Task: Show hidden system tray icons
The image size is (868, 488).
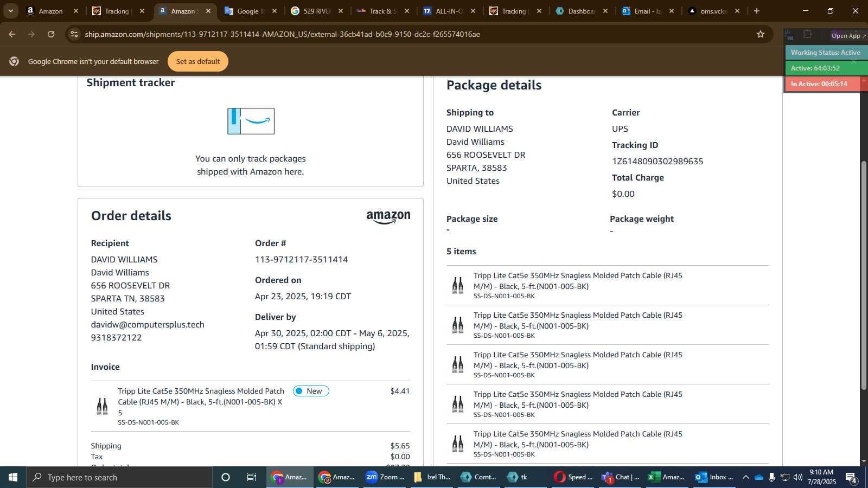Action: [746, 477]
